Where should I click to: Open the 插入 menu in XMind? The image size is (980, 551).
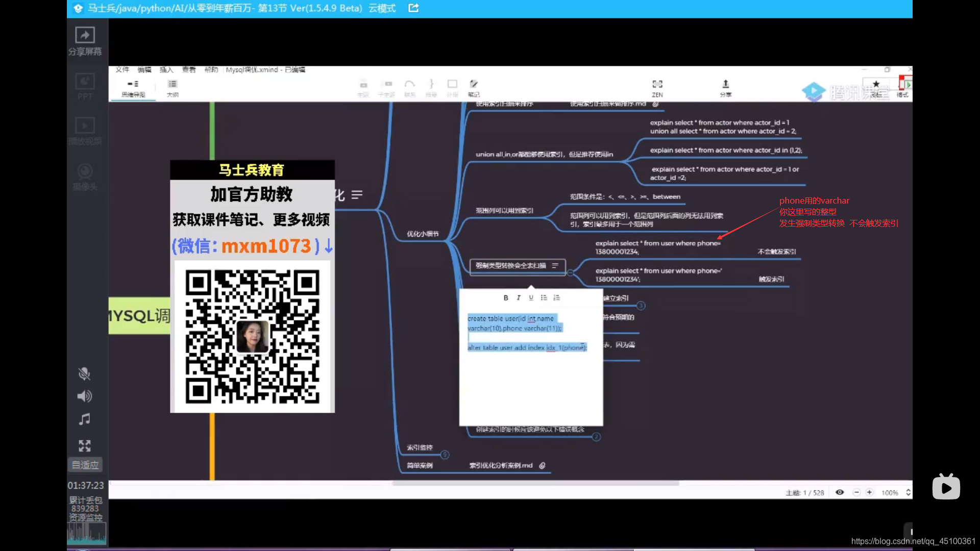166,70
